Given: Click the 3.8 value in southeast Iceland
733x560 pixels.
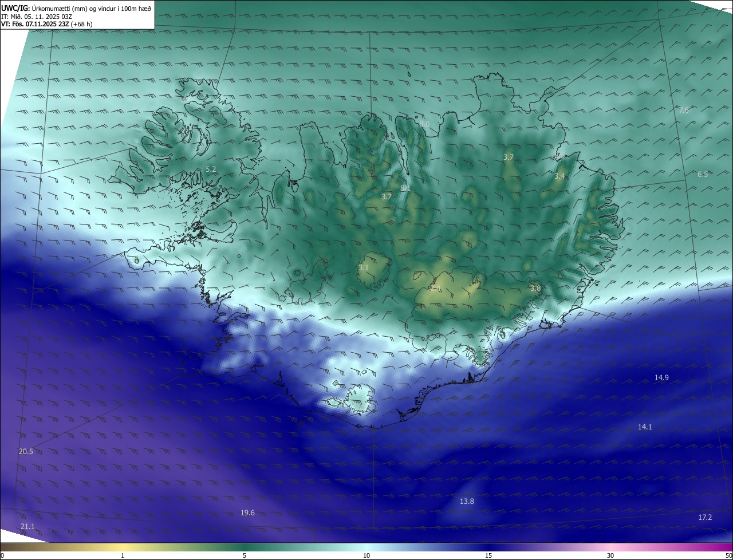Looking at the screenshot, I should click(x=535, y=289).
